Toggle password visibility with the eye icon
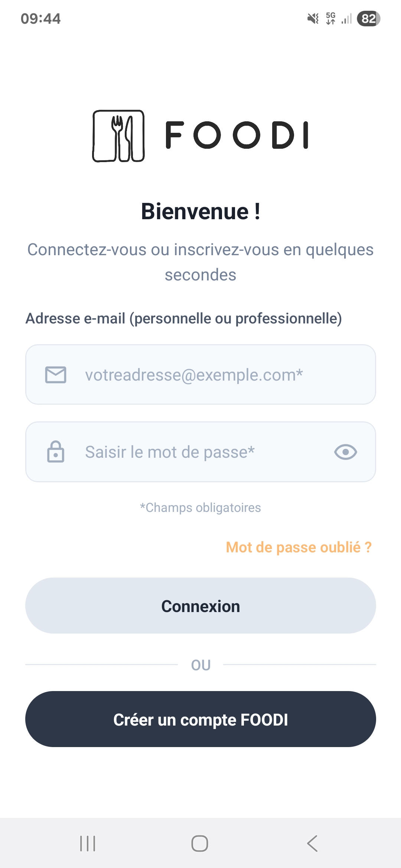 345,452
